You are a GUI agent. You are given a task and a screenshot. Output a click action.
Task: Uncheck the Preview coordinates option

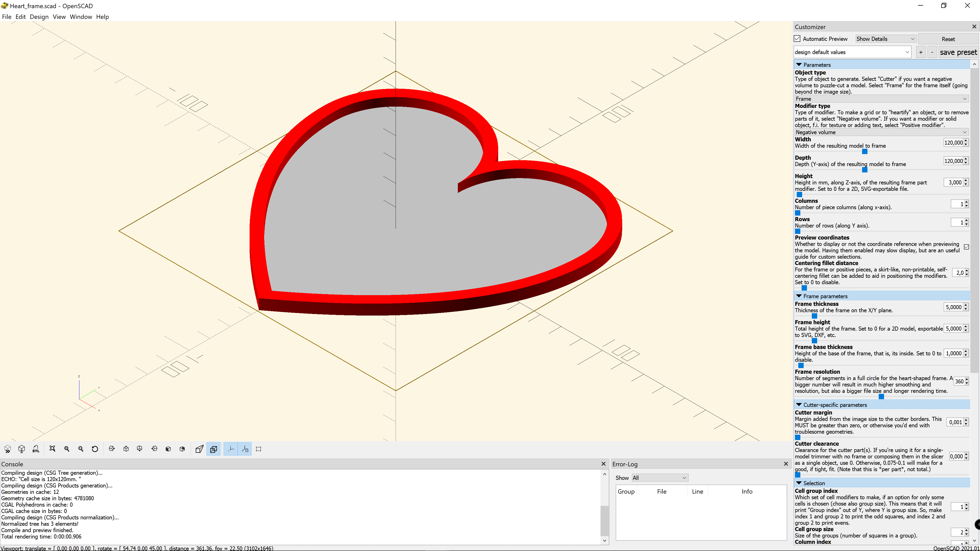[967, 247]
